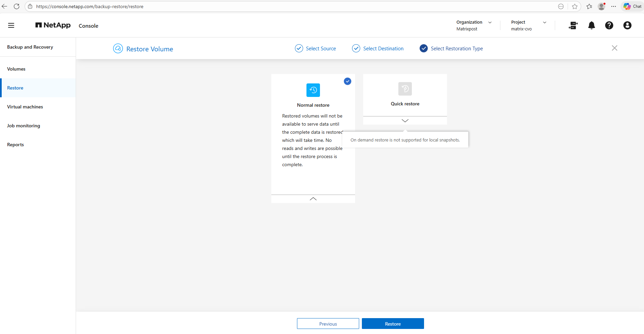Image resolution: width=644 pixels, height=334 pixels.
Task: Click the Matrixpost organization name
Action: (467, 29)
